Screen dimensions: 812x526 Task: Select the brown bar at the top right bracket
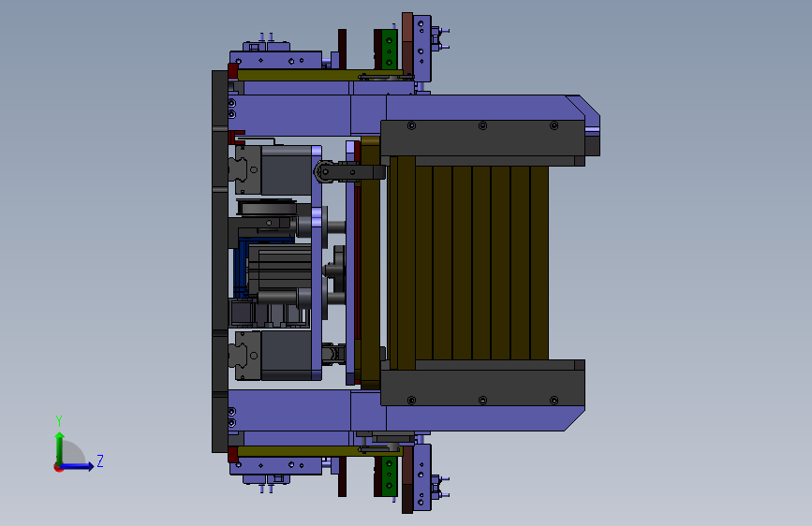[x=407, y=44]
